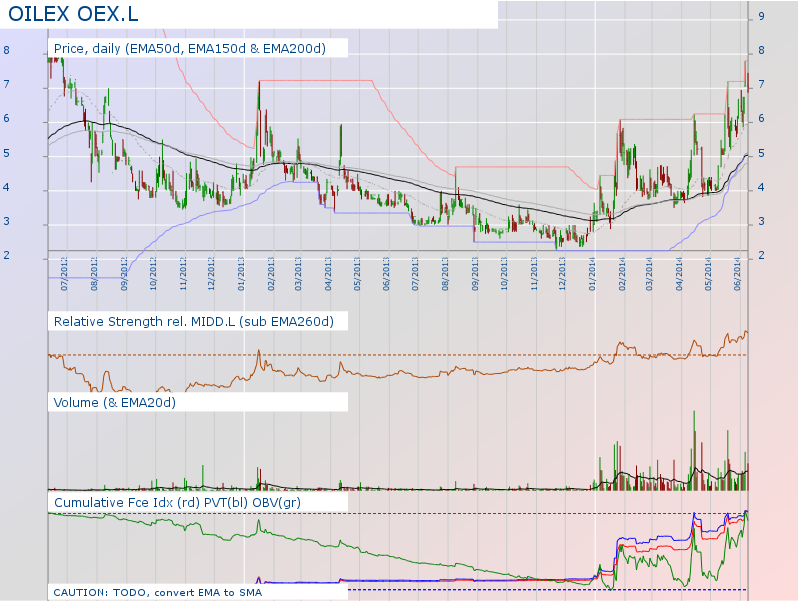Screen dimensions: 800x602
Task: Click the "4" value on the right price axis
Action: point(761,187)
